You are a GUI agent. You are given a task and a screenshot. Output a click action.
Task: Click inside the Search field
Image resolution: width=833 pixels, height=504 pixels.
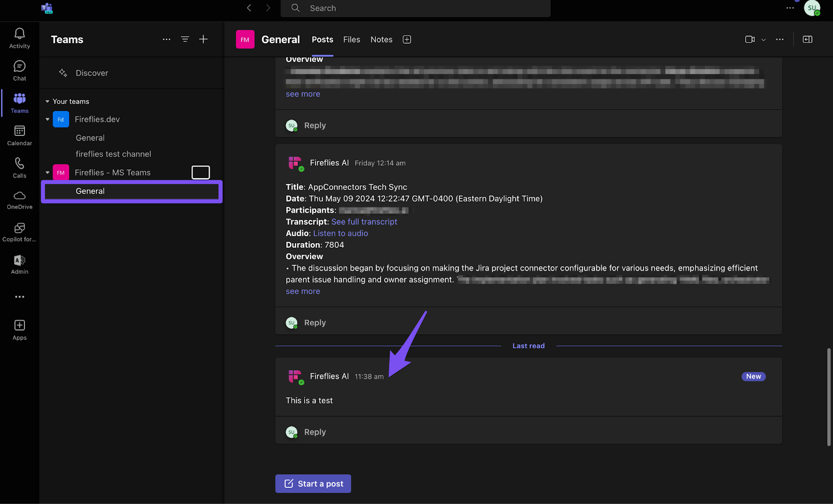[x=415, y=8]
